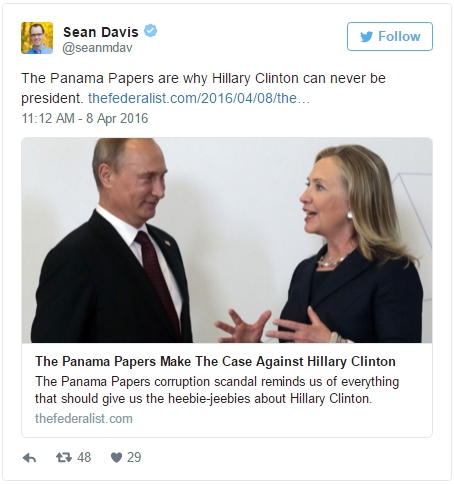This screenshot has height=484, width=454.
Task: Click the Twitter bird in Follow button
Action: (x=366, y=36)
